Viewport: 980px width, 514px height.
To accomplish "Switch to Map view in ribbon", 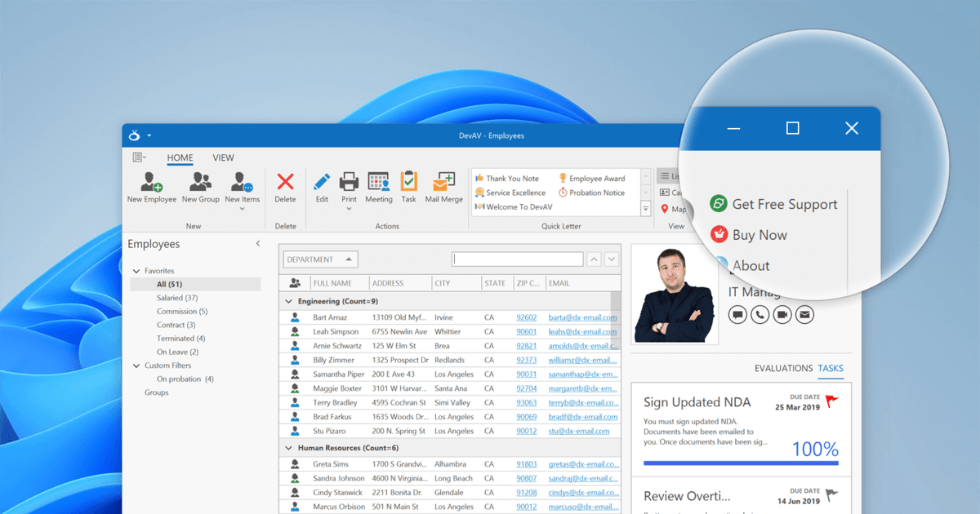I will [672, 210].
